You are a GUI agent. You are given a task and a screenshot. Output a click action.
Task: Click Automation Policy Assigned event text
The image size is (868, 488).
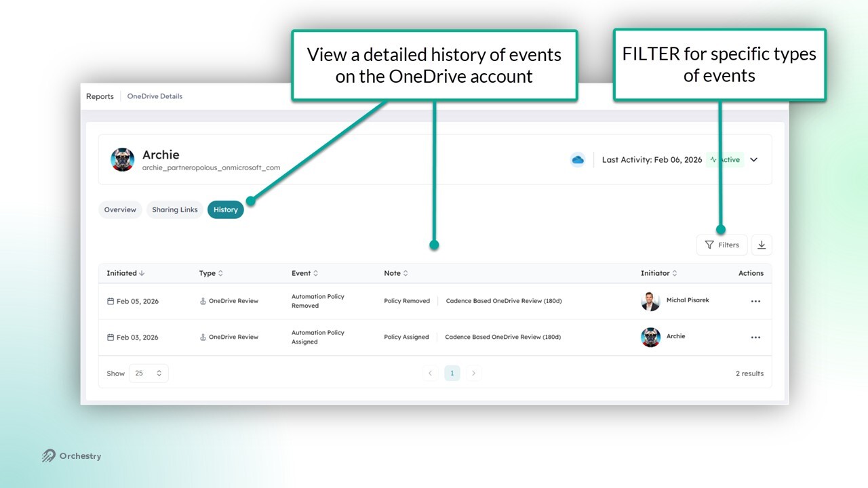318,337
